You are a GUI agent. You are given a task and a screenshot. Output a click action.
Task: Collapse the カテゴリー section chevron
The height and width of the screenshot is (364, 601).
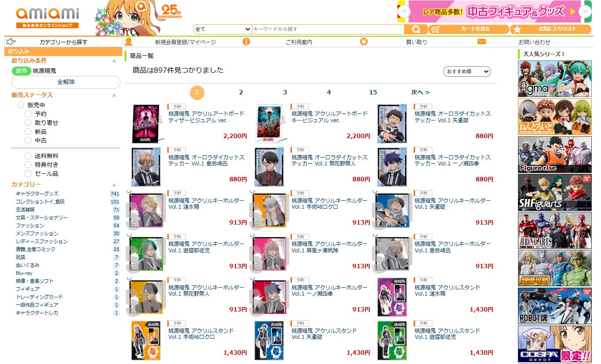114,185
